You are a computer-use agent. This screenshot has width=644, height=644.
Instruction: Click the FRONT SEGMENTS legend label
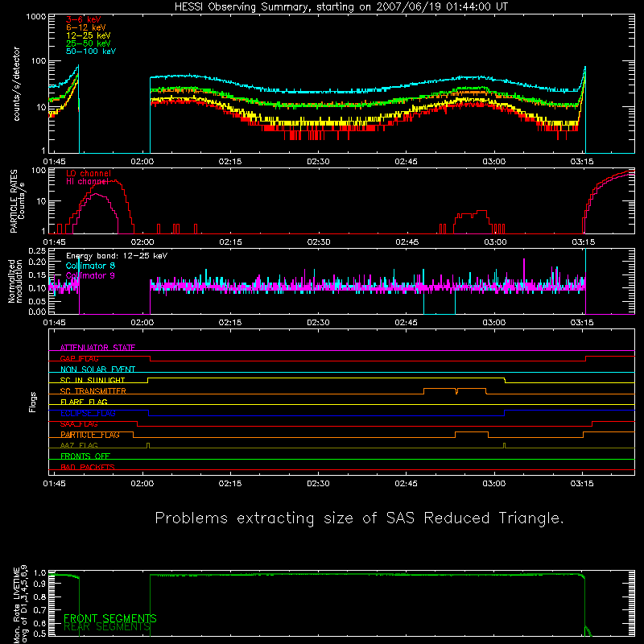[x=110, y=618]
